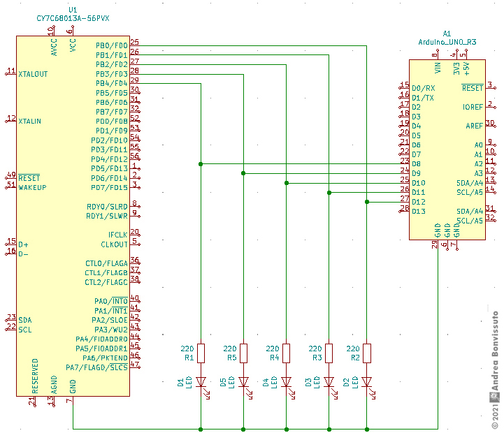Click the +5V pin label
Viewport: 504px width, 433px height.
point(466,68)
